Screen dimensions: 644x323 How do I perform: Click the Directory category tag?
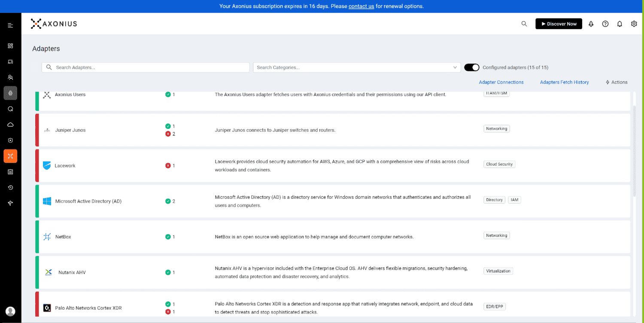494,200
